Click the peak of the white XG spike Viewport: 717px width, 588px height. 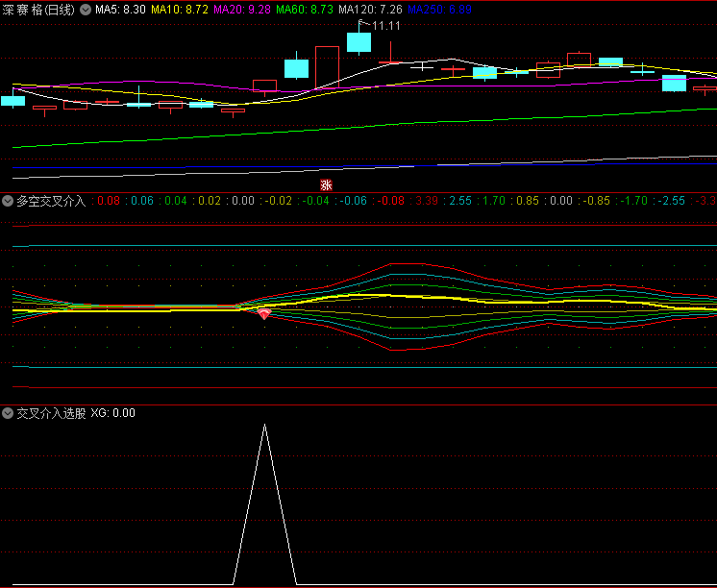coord(264,425)
